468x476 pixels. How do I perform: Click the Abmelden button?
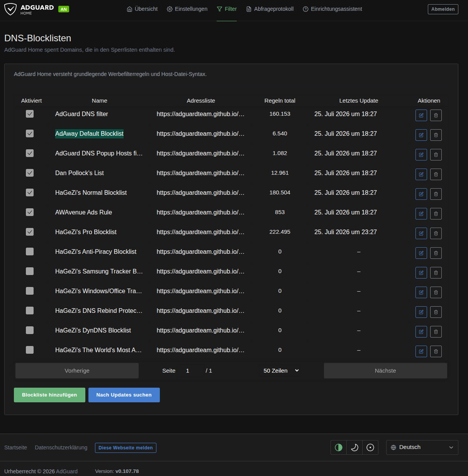click(x=443, y=9)
